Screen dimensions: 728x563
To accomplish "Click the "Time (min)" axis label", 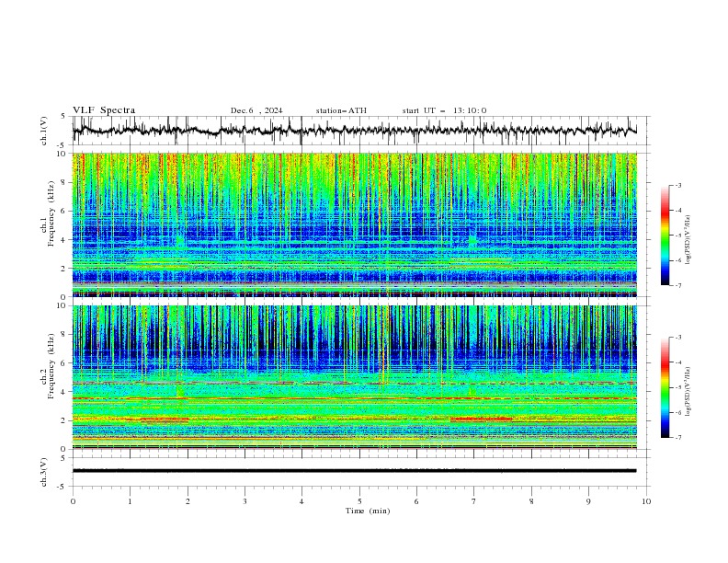I will [x=368, y=511].
